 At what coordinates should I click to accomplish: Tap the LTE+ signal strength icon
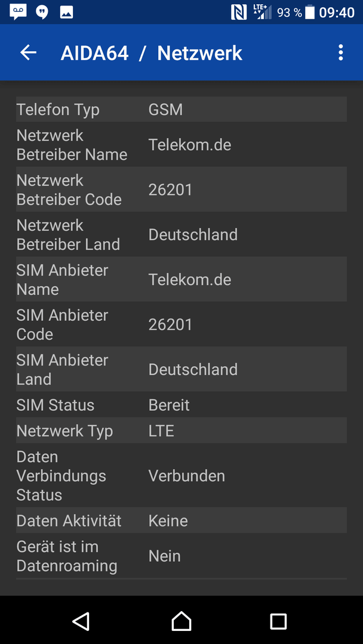[263, 13]
